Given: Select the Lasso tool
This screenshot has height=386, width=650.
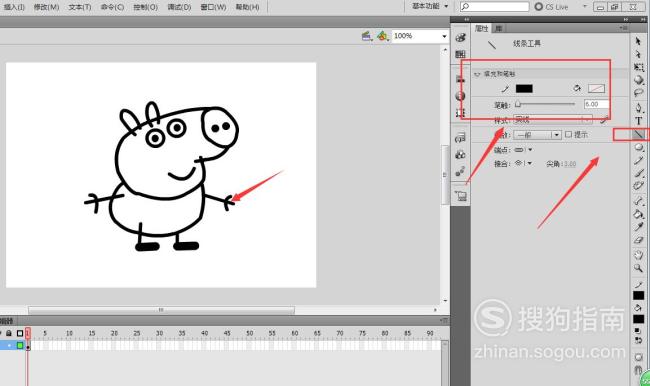Looking at the screenshot, I should tap(638, 93).
